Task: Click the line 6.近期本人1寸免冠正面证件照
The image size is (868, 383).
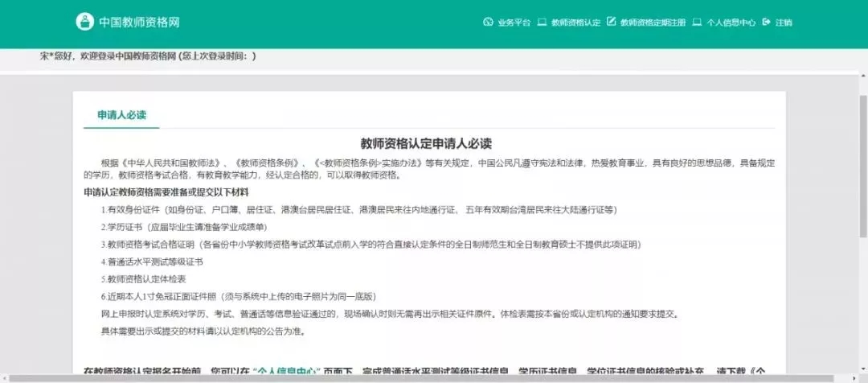Action: click(239, 296)
